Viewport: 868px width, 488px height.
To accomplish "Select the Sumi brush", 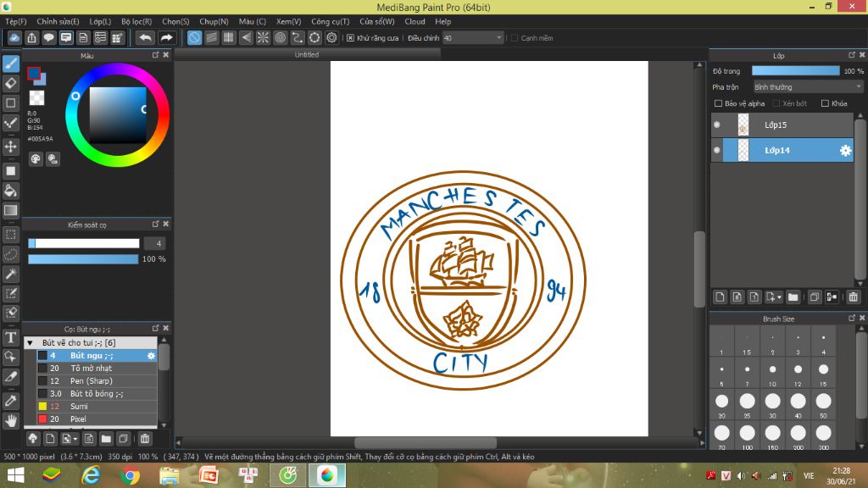I will point(97,406).
